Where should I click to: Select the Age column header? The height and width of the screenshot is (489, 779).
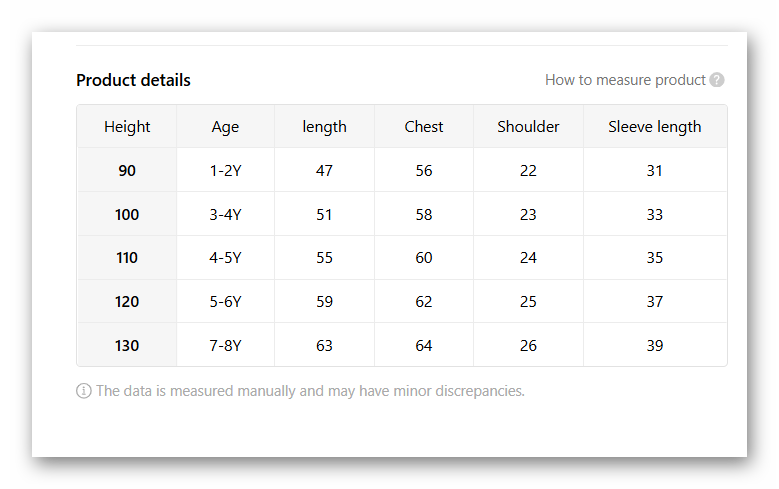coord(225,127)
